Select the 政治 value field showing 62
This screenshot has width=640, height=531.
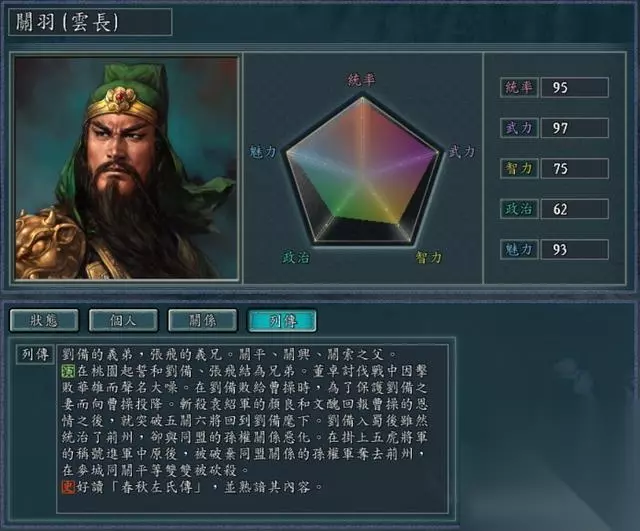coord(575,209)
